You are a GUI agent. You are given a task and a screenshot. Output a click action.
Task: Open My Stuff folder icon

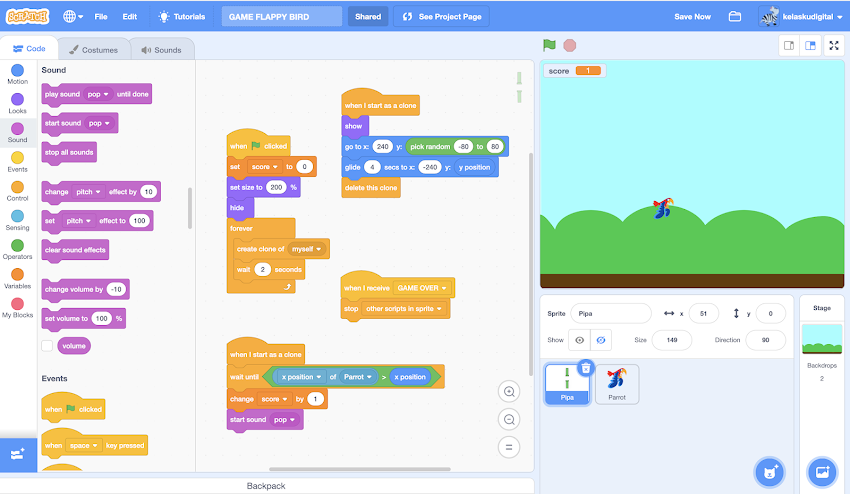[x=735, y=16]
